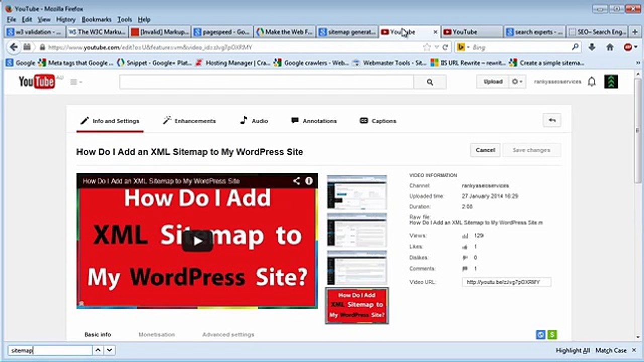The height and width of the screenshot is (362, 644).
Task: Open the Info and Settings tab
Action: [110, 121]
